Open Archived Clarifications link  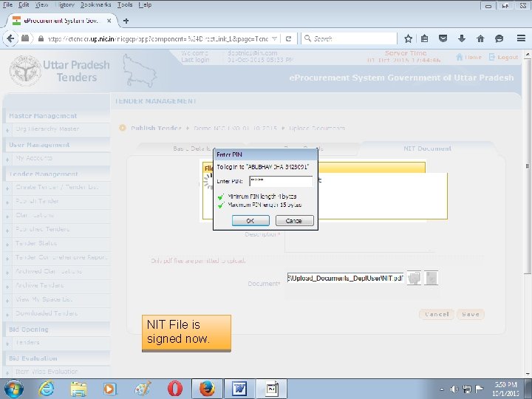tap(49, 271)
